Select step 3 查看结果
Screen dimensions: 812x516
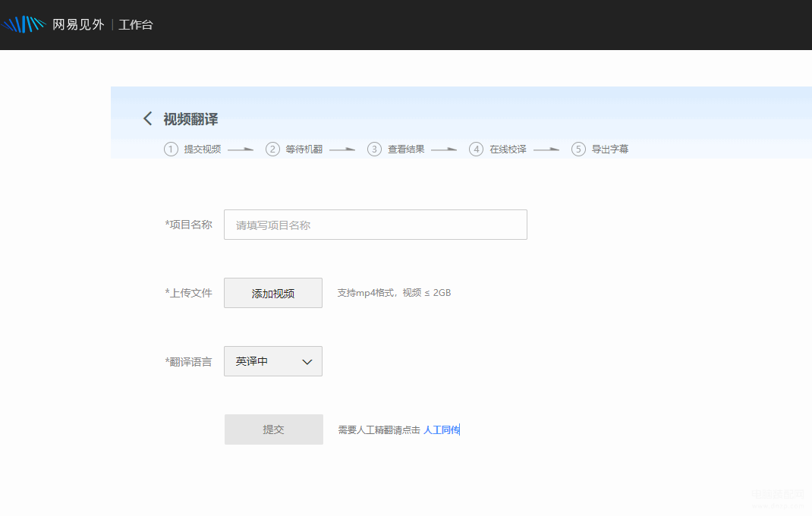coord(396,149)
